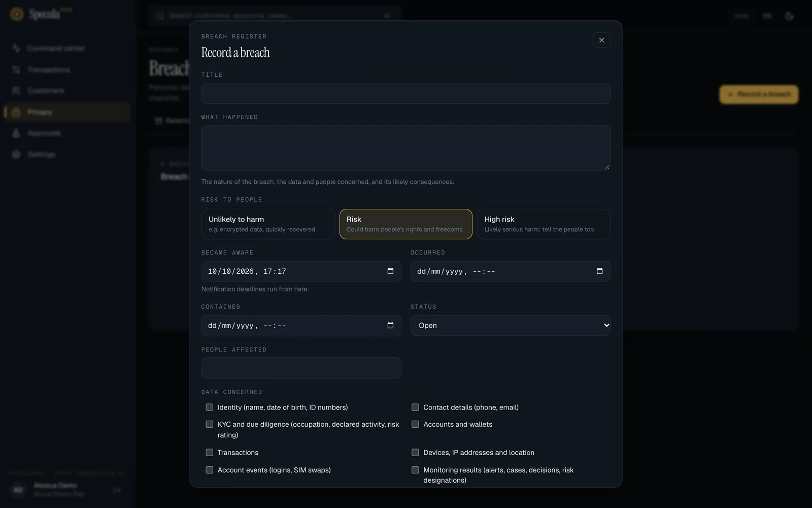This screenshot has width=812, height=508.
Task: Open Customers in the sidebar
Action: click(67, 91)
